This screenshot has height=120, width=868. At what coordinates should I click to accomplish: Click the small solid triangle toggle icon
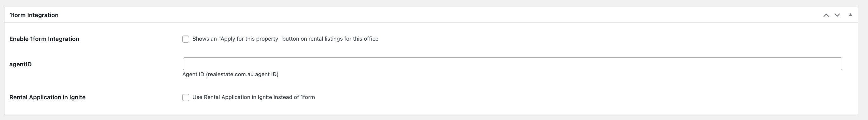pyautogui.click(x=850, y=15)
